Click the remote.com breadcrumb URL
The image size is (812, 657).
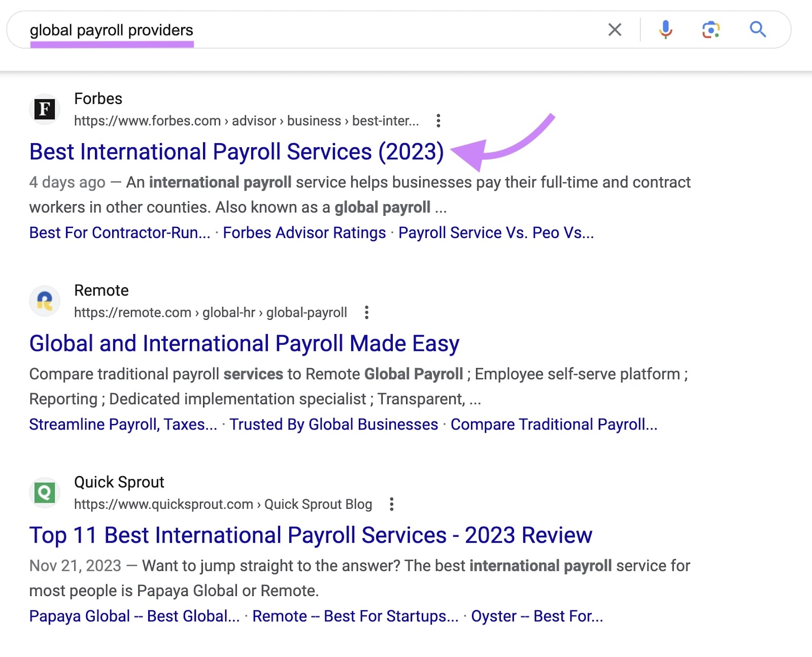pyautogui.click(x=211, y=312)
